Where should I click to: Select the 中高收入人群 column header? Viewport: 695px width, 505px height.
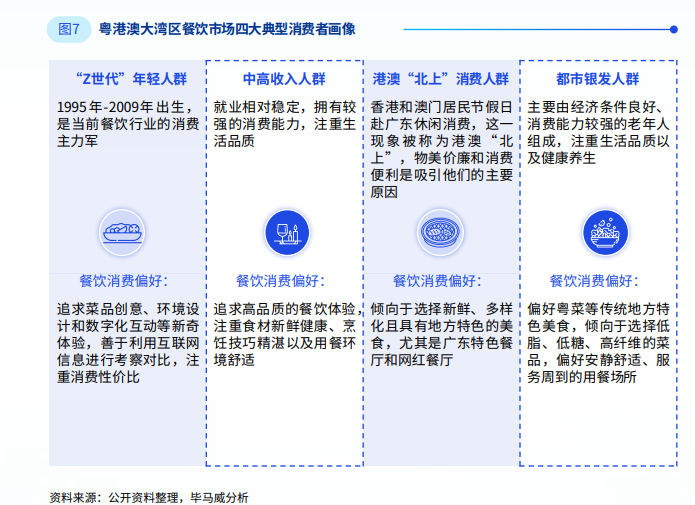pos(281,78)
